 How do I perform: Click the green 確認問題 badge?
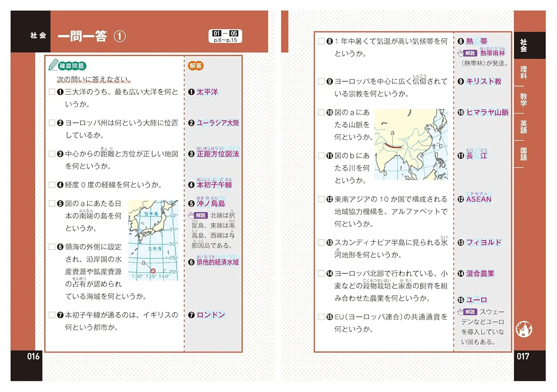72,66
